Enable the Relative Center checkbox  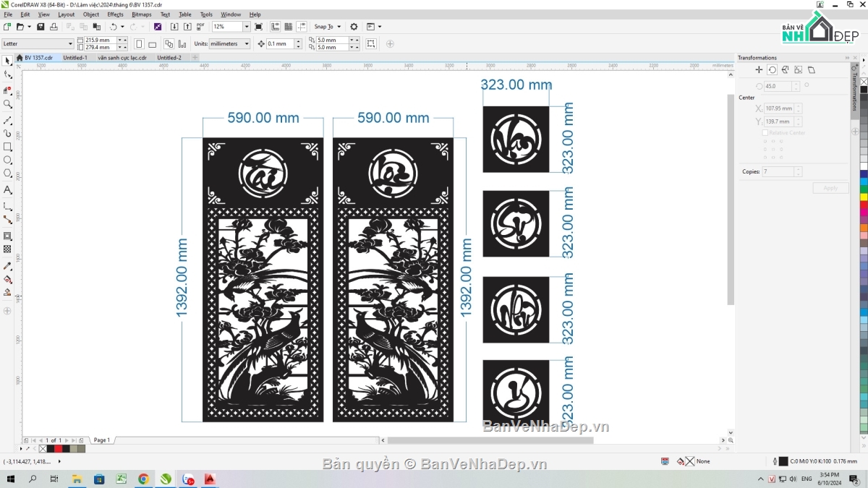pyautogui.click(x=765, y=133)
